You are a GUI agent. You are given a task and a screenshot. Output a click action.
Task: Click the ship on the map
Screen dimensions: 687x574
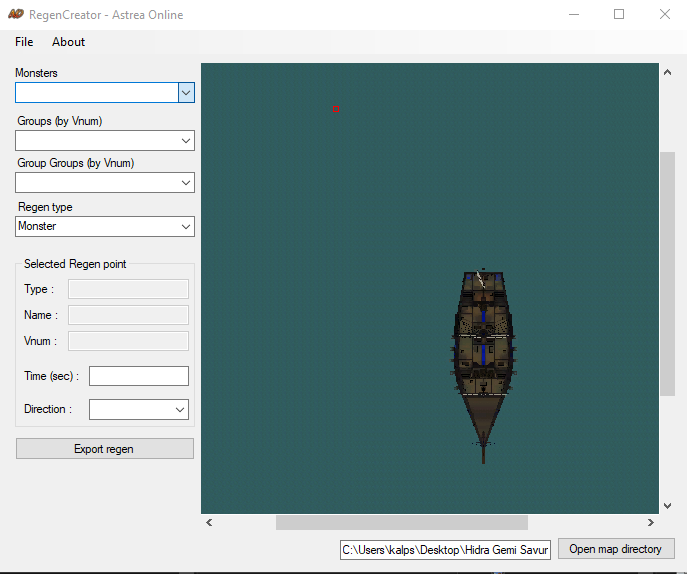(x=483, y=366)
